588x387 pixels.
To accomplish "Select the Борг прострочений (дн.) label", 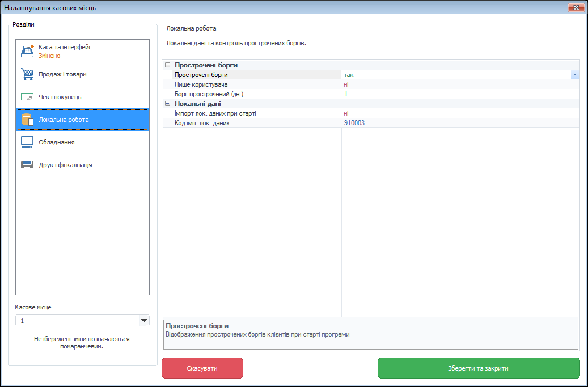I will (x=209, y=94).
